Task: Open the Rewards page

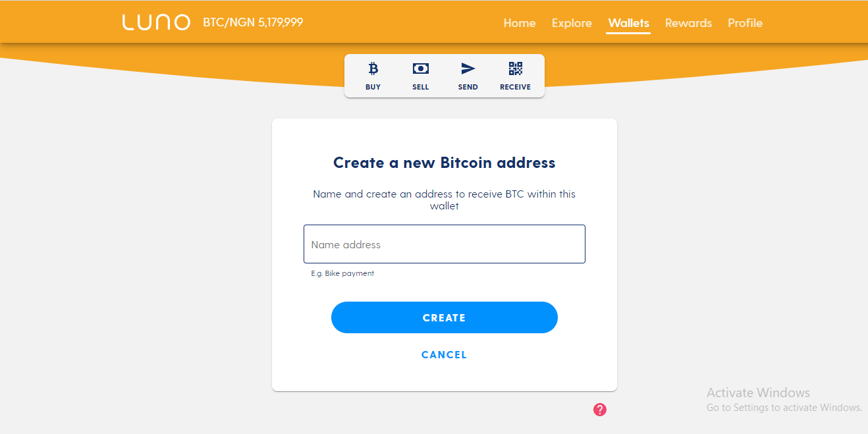Action: click(x=688, y=23)
